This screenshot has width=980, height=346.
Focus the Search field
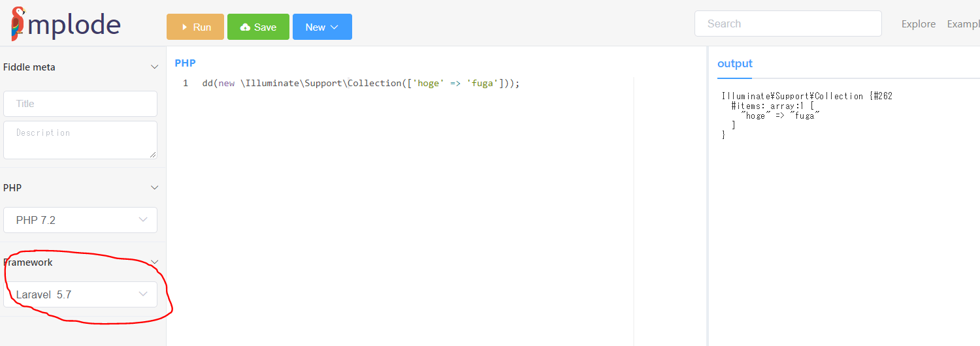[x=788, y=24]
